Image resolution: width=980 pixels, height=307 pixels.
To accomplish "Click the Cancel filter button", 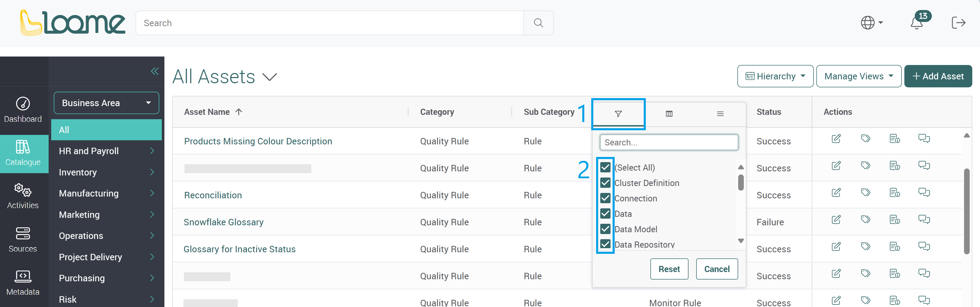I will click(717, 269).
